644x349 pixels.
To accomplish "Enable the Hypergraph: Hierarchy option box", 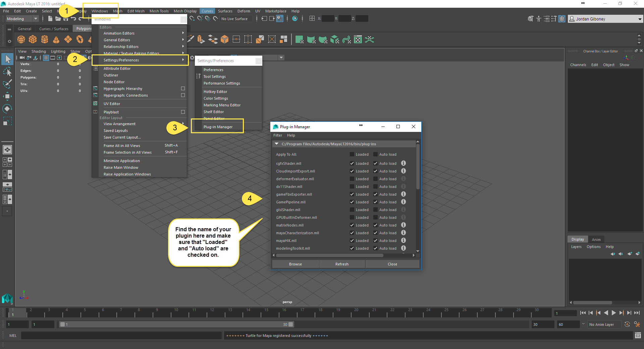I will pyautogui.click(x=183, y=88).
